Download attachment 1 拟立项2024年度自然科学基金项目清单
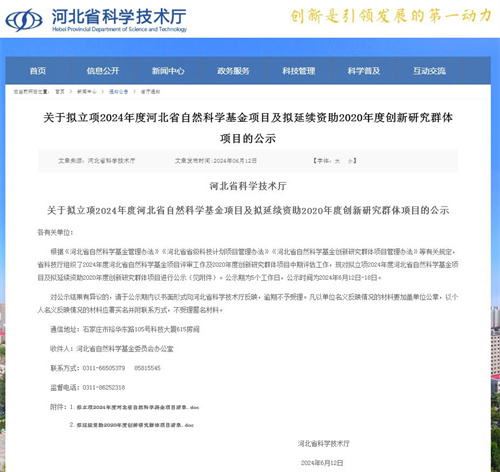500x472 pixels. pos(138,407)
